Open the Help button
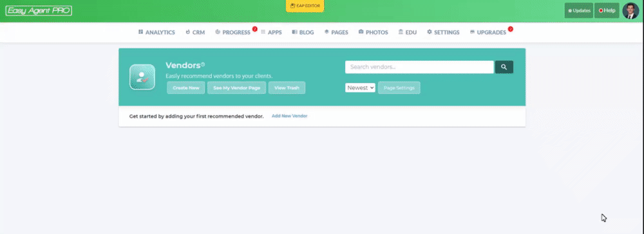 pyautogui.click(x=607, y=11)
